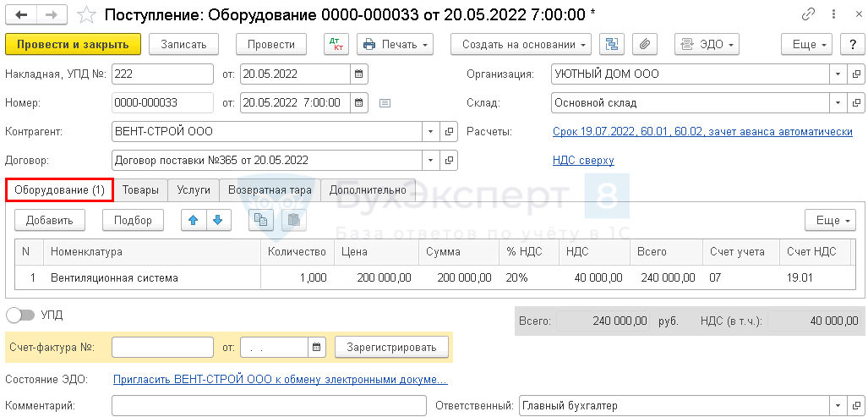Add document to favorites with star icon

point(85,14)
